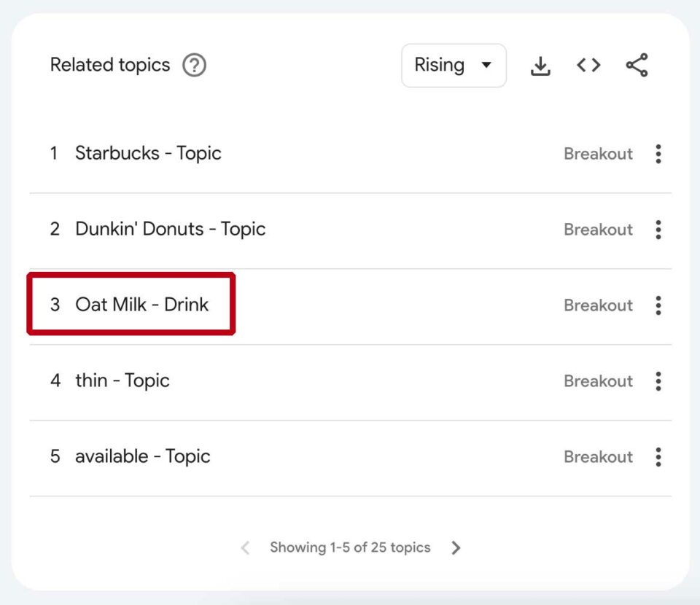Open the embed code icon
The height and width of the screenshot is (605, 700).
tap(588, 66)
